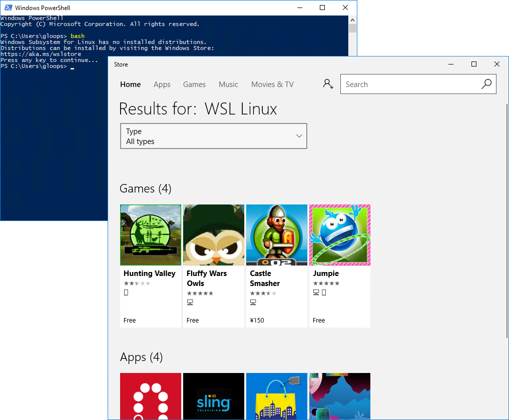The image size is (509, 420).
Task: Click the star rating of Jumpie
Action: (326, 283)
